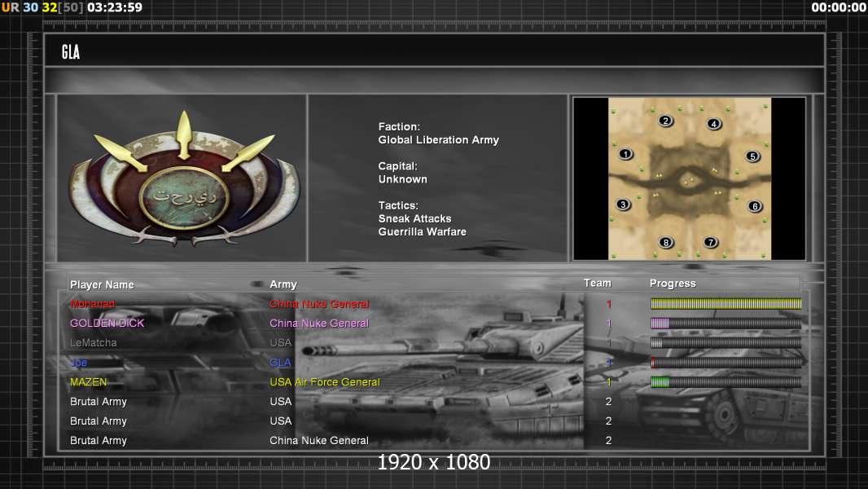Click Joe's GLA army entry
Viewport: 868px width, 489px height.
pos(280,363)
